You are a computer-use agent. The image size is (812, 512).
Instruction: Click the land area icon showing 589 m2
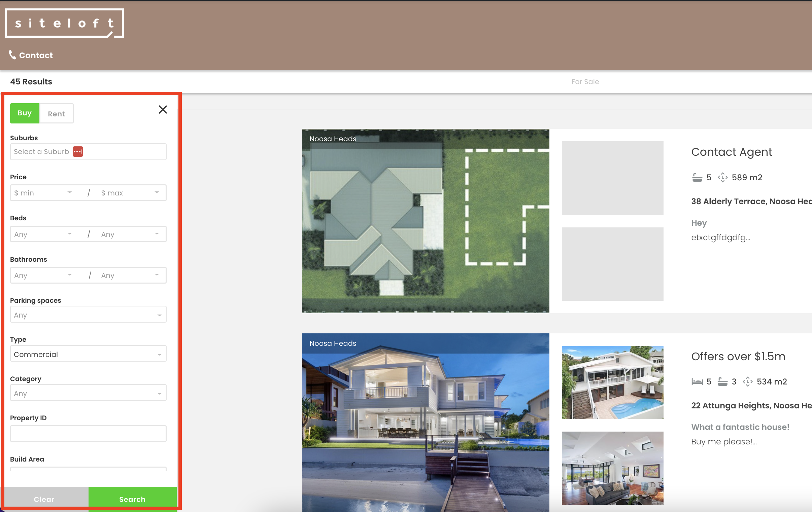tap(723, 177)
